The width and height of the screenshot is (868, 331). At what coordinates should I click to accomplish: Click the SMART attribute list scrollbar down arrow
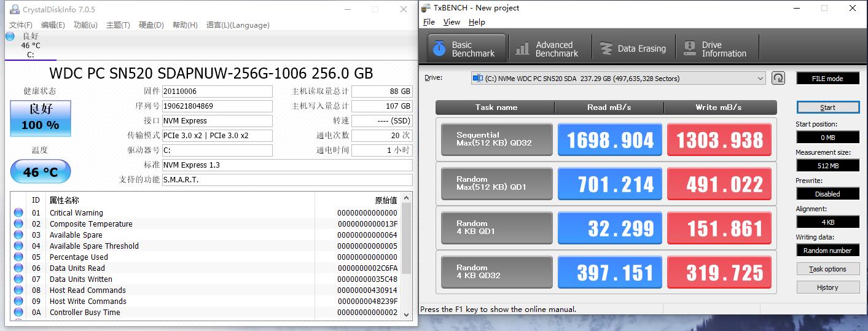(405, 314)
